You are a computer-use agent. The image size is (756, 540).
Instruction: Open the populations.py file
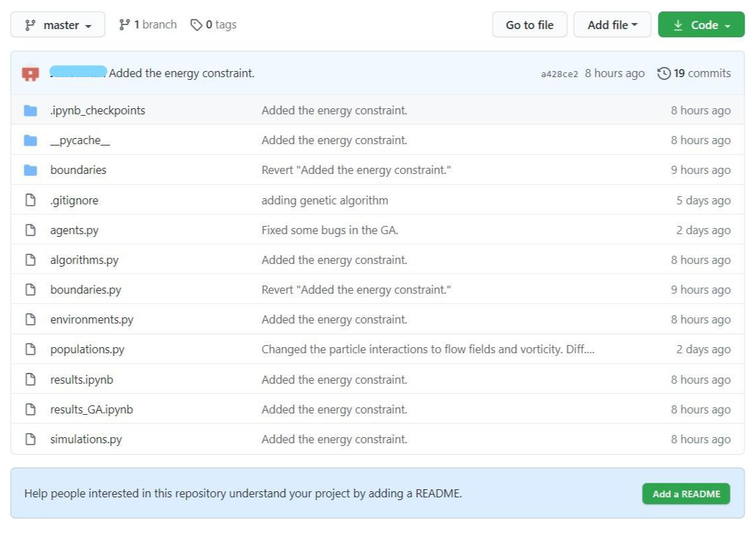87,350
